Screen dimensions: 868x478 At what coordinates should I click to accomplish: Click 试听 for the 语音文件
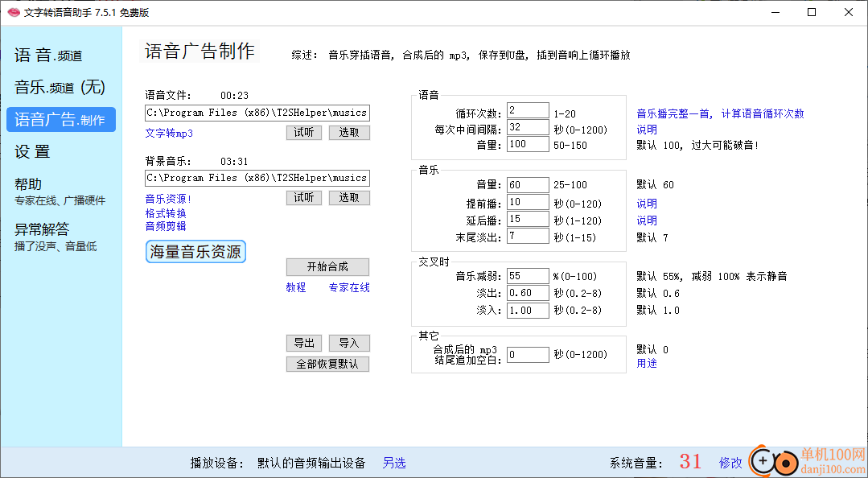[x=304, y=133]
